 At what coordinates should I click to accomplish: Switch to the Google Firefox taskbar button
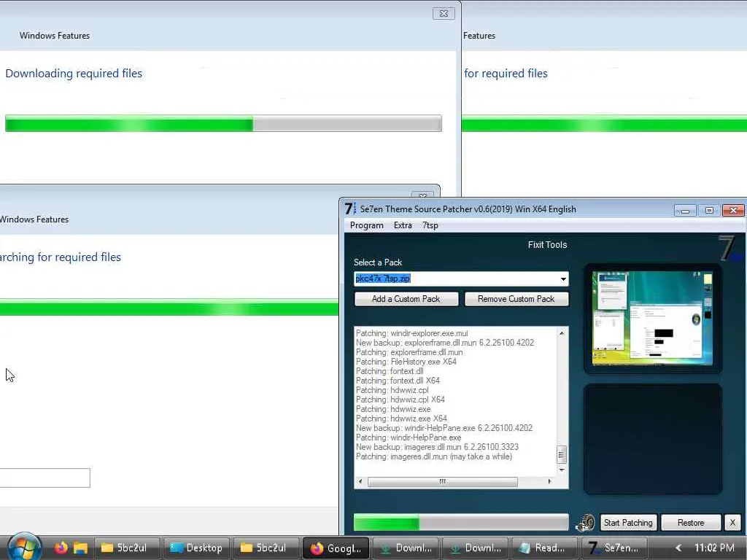pos(336,548)
